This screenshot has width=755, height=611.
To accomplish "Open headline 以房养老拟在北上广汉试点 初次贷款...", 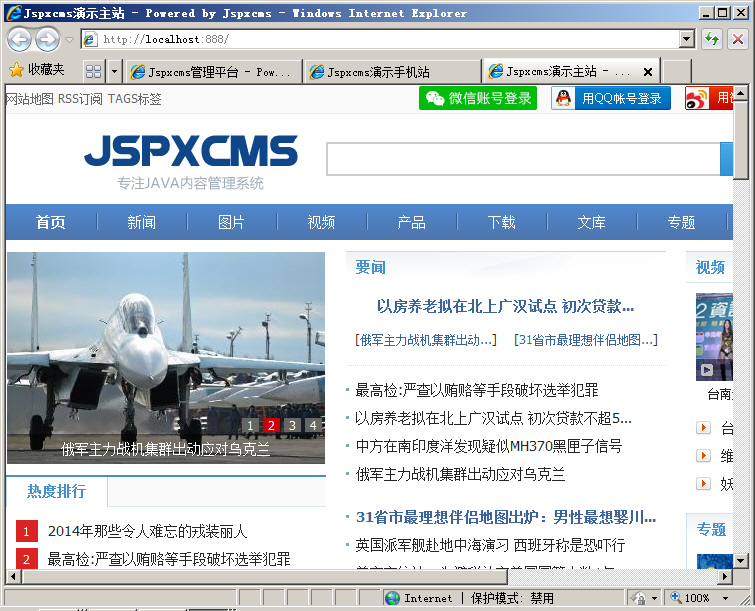I will pyautogui.click(x=505, y=306).
